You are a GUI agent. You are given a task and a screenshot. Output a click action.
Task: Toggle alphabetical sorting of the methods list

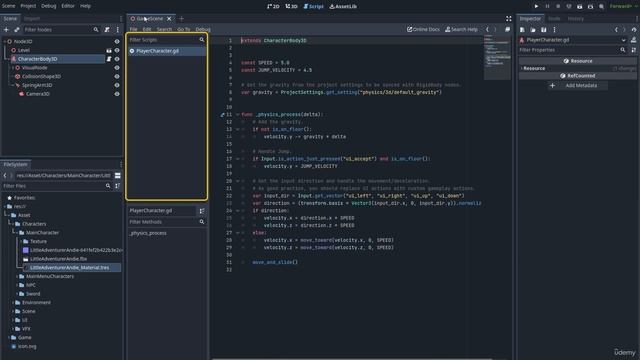click(x=202, y=211)
